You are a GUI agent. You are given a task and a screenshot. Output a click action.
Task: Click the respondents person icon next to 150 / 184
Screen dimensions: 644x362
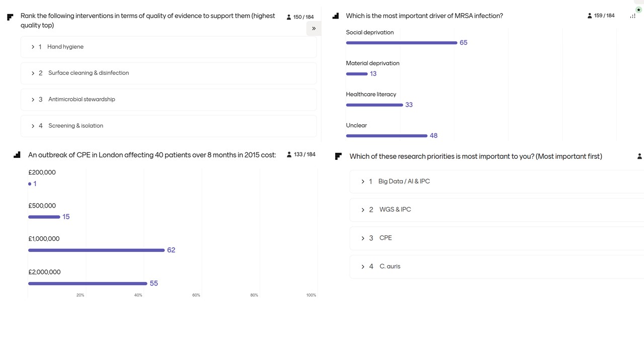click(x=289, y=17)
